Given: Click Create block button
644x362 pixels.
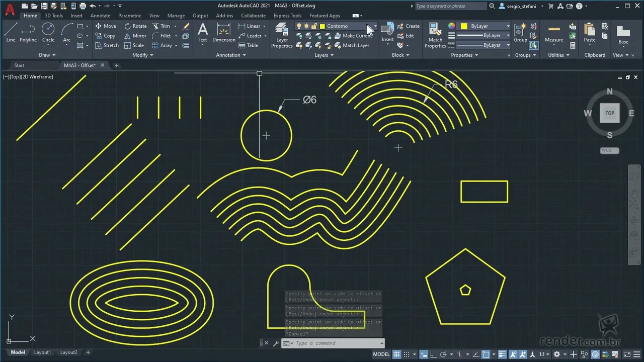Looking at the screenshot, I should pyautogui.click(x=408, y=26).
